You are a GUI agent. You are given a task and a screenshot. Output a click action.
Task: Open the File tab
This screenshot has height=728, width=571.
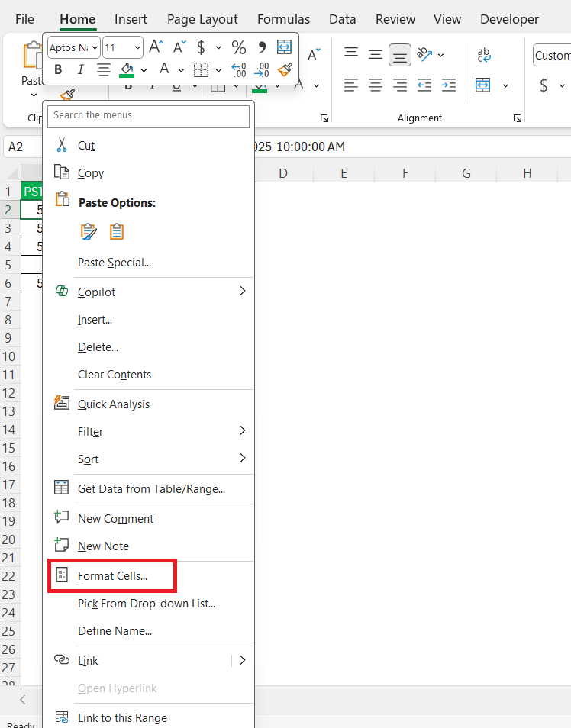click(x=24, y=19)
